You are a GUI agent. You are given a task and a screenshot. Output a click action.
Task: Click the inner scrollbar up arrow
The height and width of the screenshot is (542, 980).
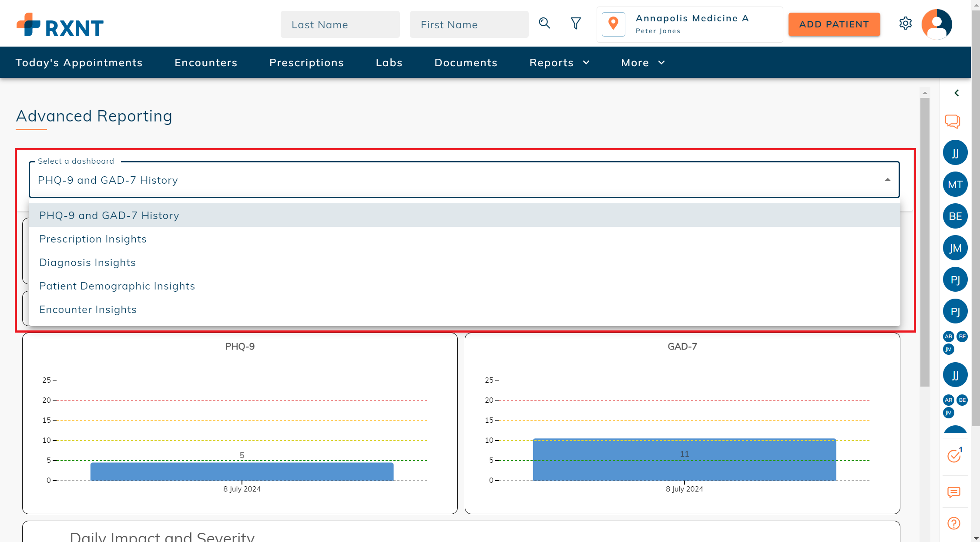point(925,93)
